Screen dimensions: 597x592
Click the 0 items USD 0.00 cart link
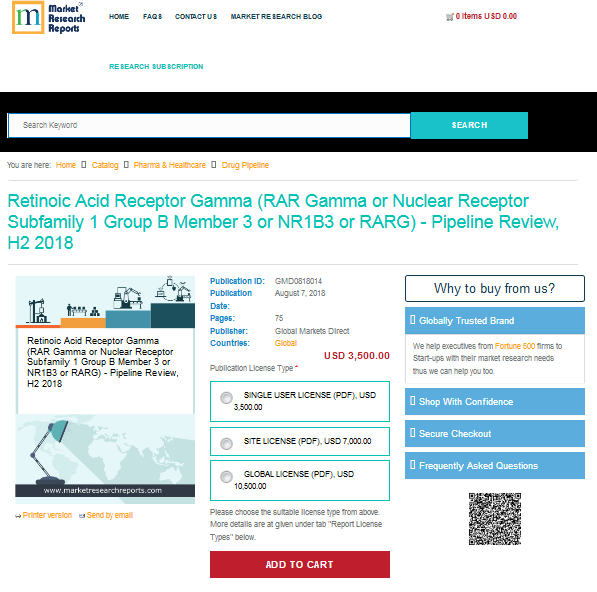tap(486, 16)
